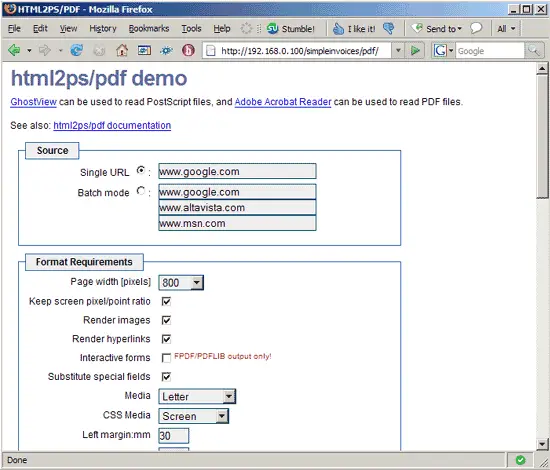Open the Tools menu

[x=192, y=28]
